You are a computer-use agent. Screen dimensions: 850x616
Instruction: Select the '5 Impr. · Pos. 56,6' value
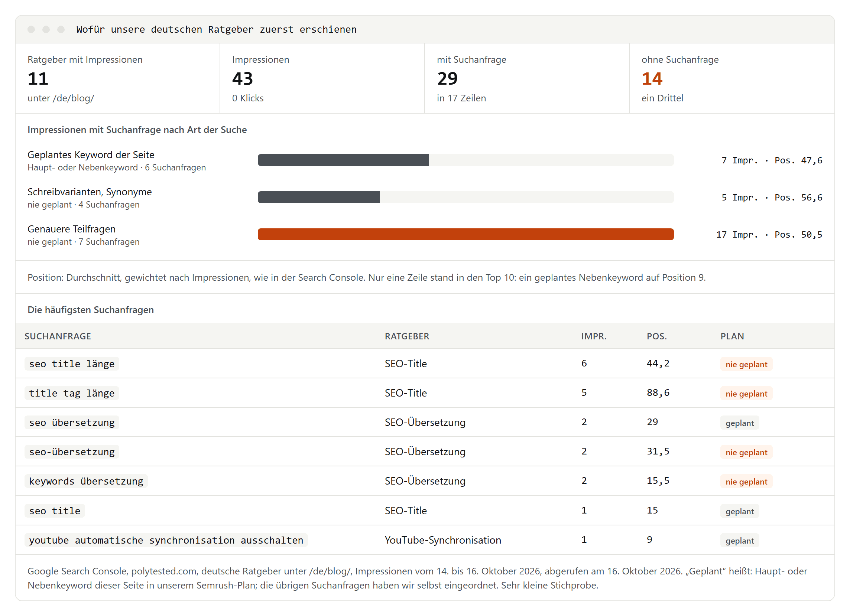pos(772,198)
